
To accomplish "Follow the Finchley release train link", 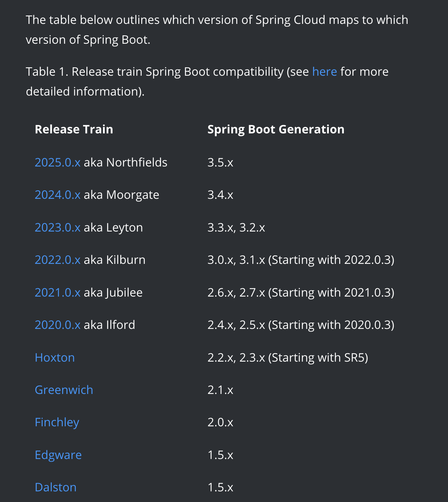I will 57,422.
